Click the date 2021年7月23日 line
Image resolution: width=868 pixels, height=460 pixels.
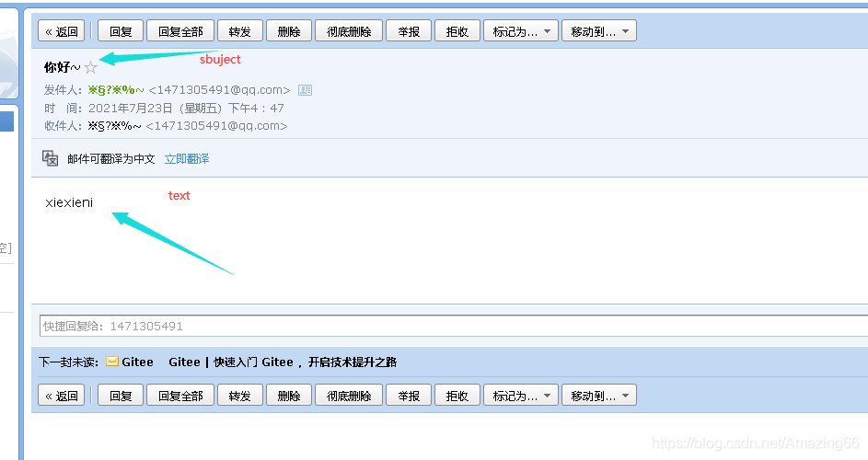tap(186, 108)
